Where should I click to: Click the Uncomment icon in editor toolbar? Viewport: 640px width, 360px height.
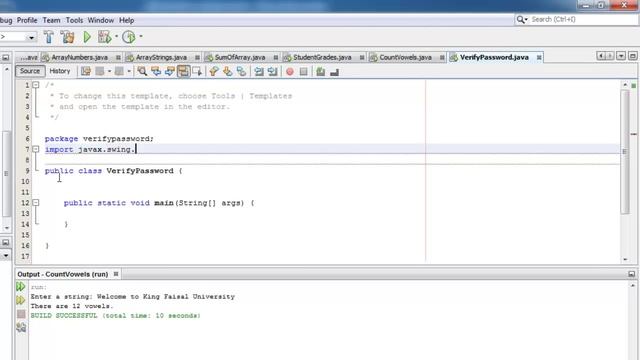click(x=335, y=72)
